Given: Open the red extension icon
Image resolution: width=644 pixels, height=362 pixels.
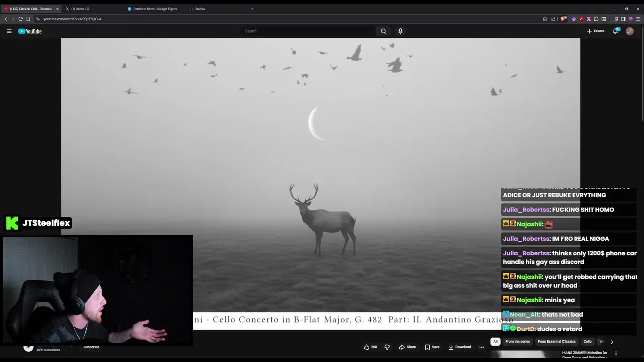Looking at the screenshot, I should click(581, 19).
